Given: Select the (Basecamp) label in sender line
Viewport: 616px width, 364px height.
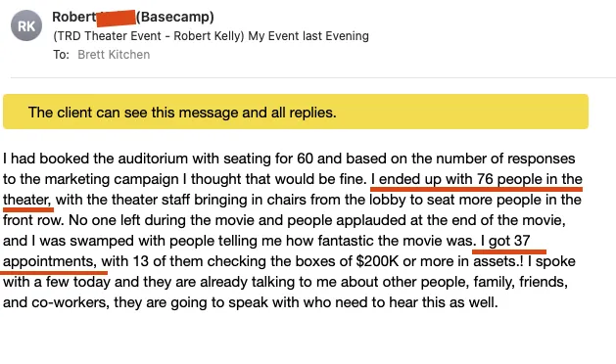Looking at the screenshot, I should pos(175,17).
